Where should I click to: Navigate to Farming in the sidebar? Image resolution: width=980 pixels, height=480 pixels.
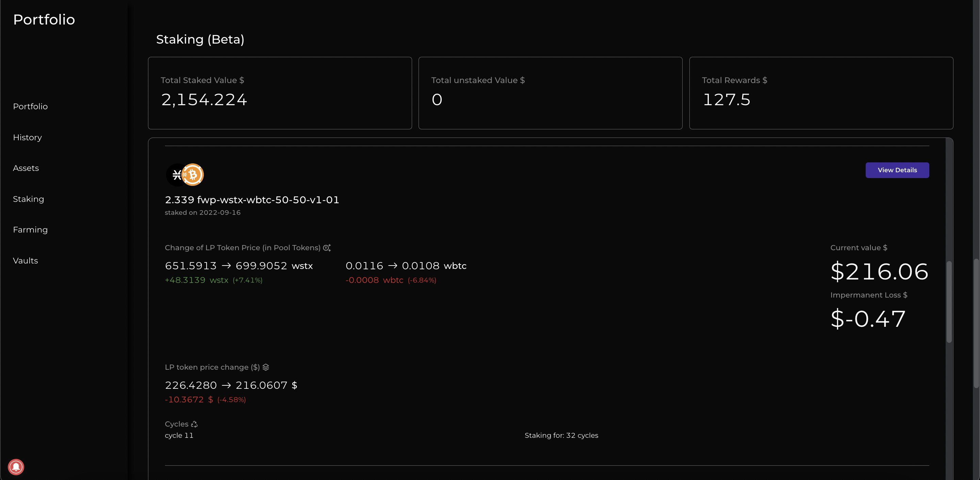tap(30, 230)
